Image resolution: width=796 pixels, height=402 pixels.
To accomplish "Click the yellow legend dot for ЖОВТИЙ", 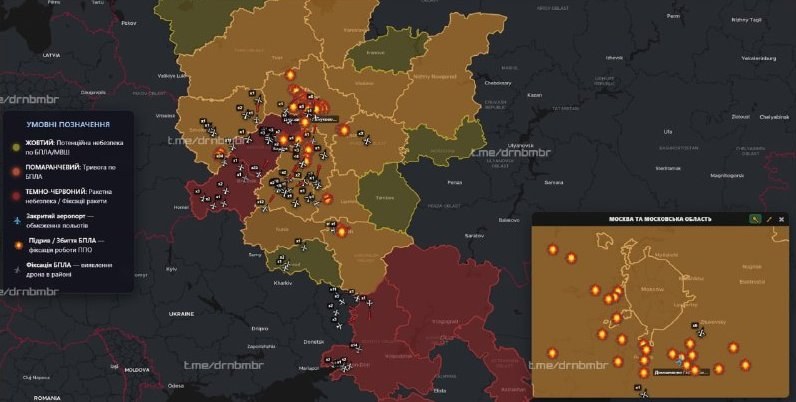I will 17,147.
